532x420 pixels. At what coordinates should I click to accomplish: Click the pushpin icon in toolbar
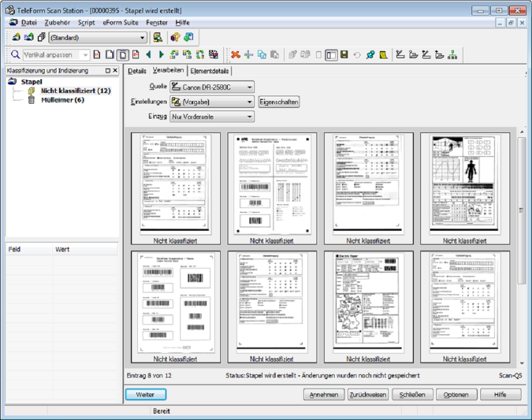370,55
